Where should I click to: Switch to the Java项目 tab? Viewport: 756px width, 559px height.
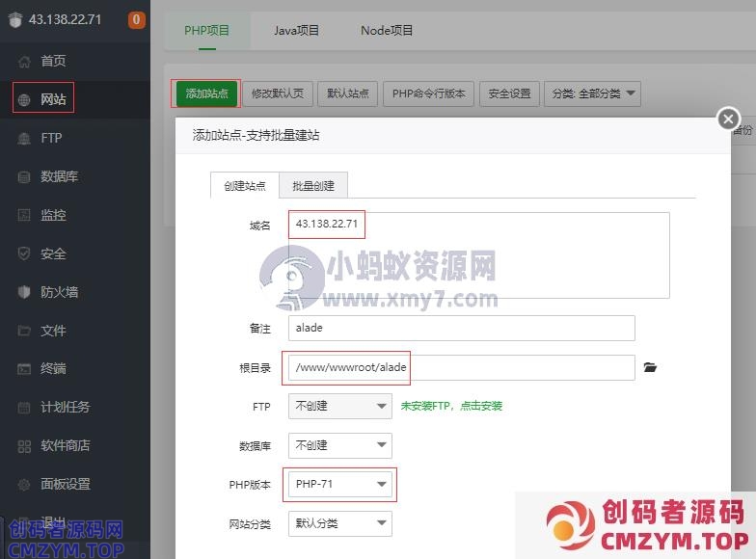pyautogui.click(x=296, y=31)
